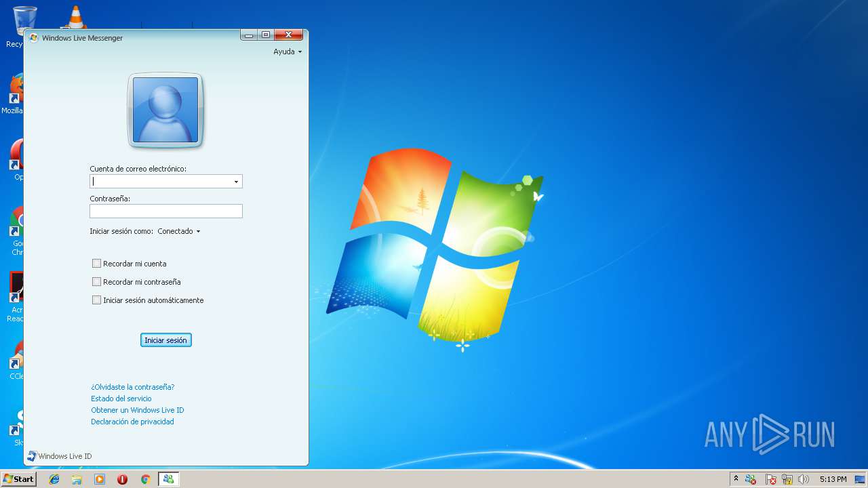Expand the email account dropdown arrow

click(236, 182)
